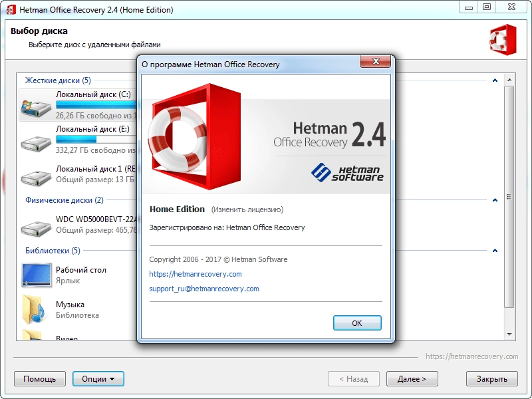Select the Рабочий стол label
532x399 pixels.
(x=81, y=270)
